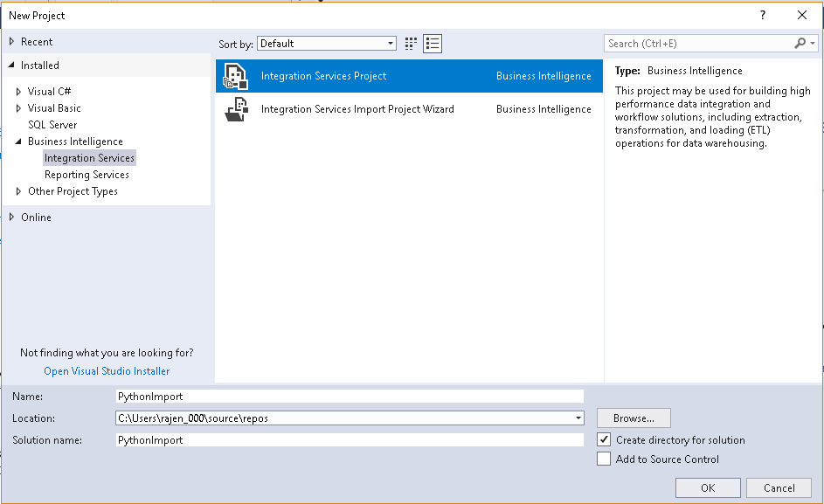
Task: Open the help question mark button
Action: (x=763, y=15)
